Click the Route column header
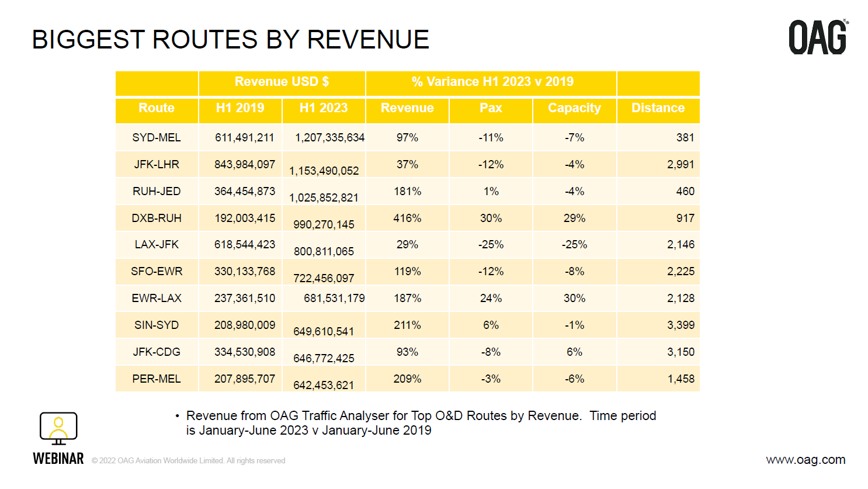The width and height of the screenshot is (868, 489). point(157,108)
